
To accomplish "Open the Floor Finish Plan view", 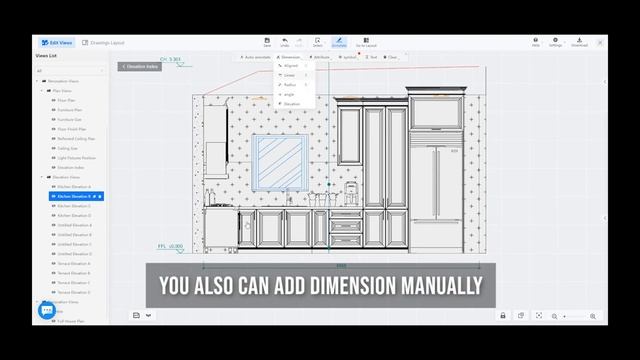I will (x=71, y=129).
